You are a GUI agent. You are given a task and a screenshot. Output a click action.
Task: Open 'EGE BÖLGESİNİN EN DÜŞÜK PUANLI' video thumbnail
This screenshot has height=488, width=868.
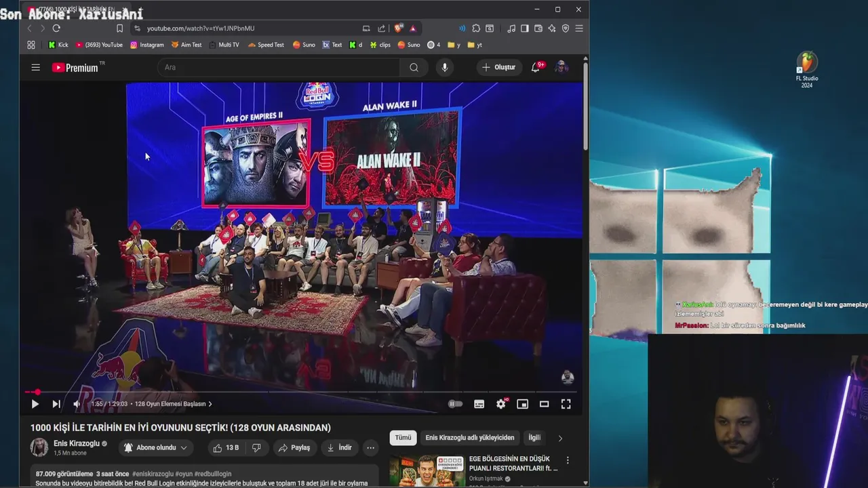[x=427, y=470]
